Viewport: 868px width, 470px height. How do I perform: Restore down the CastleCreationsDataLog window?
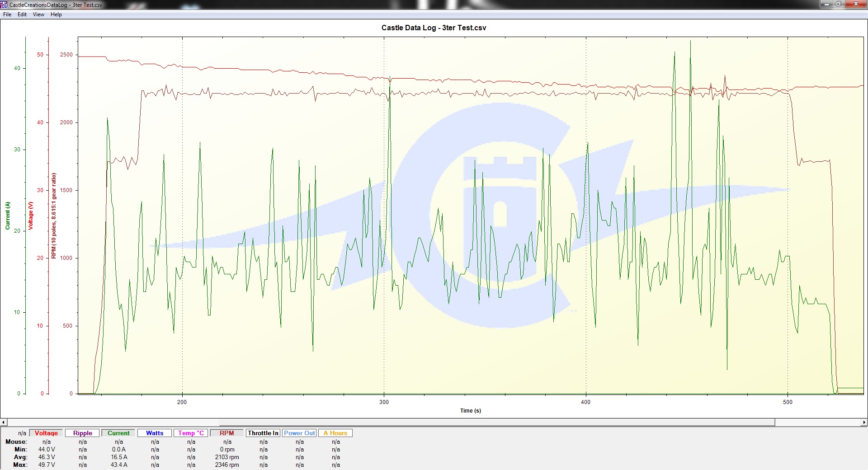click(838, 4)
